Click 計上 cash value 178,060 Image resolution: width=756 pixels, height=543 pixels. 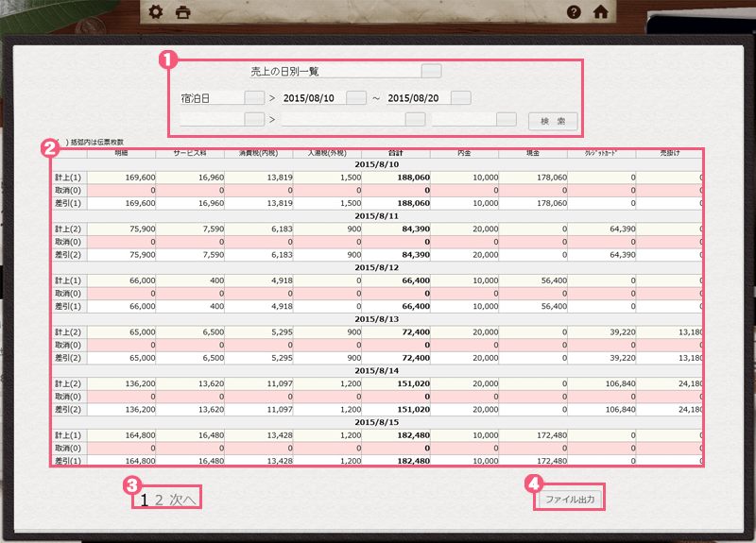pos(552,178)
